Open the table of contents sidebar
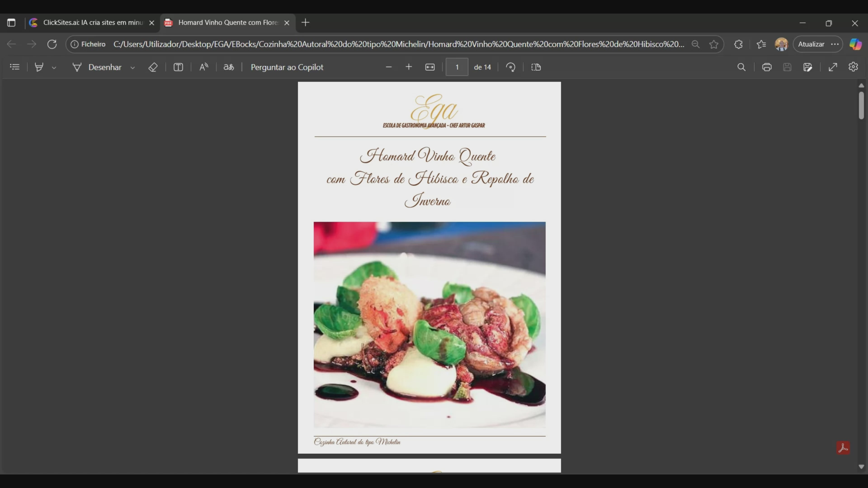 click(14, 67)
